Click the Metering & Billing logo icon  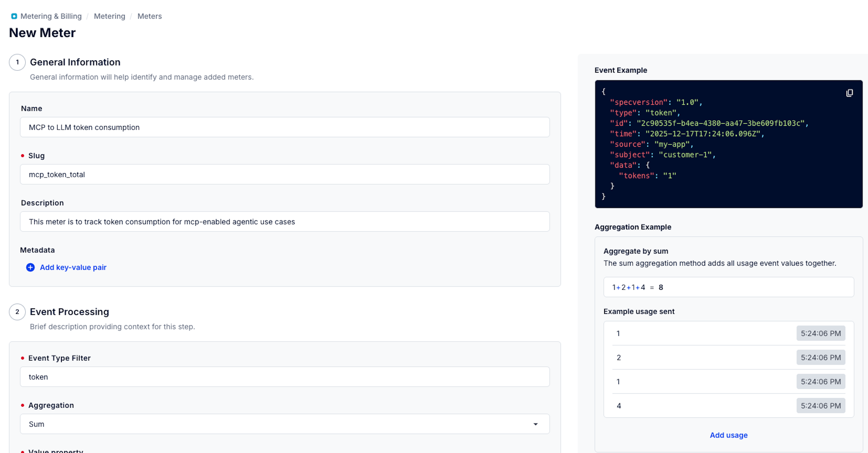pos(14,16)
